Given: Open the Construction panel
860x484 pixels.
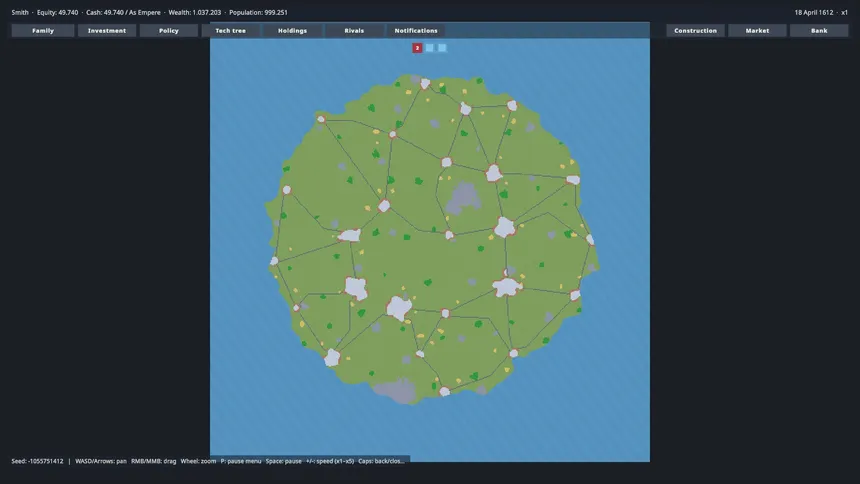Looking at the screenshot, I should click(x=695, y=31).
